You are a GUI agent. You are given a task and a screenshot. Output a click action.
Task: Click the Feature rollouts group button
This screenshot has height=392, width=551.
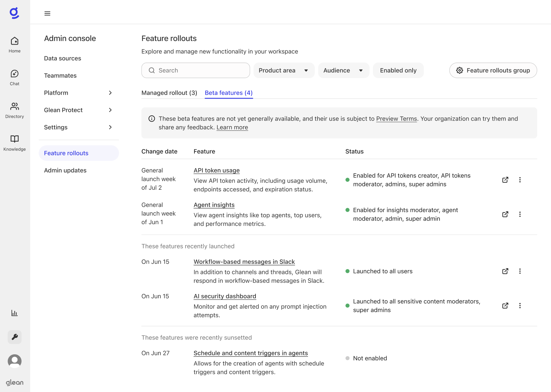coord(493,70)
